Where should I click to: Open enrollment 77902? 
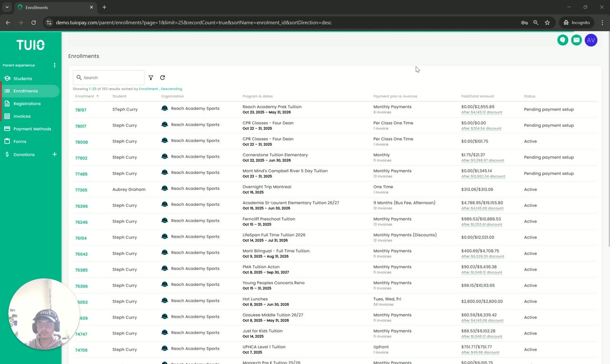point(81,158)
